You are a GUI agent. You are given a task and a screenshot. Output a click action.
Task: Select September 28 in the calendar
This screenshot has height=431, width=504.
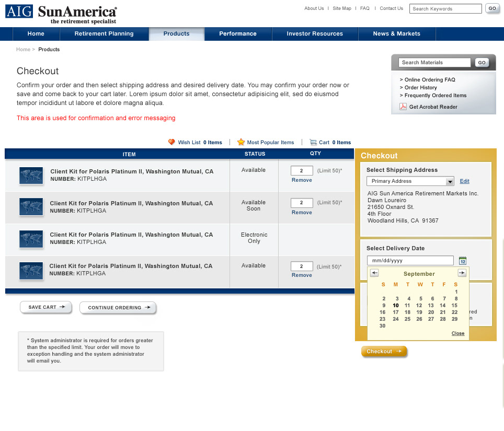coord(443,319)
